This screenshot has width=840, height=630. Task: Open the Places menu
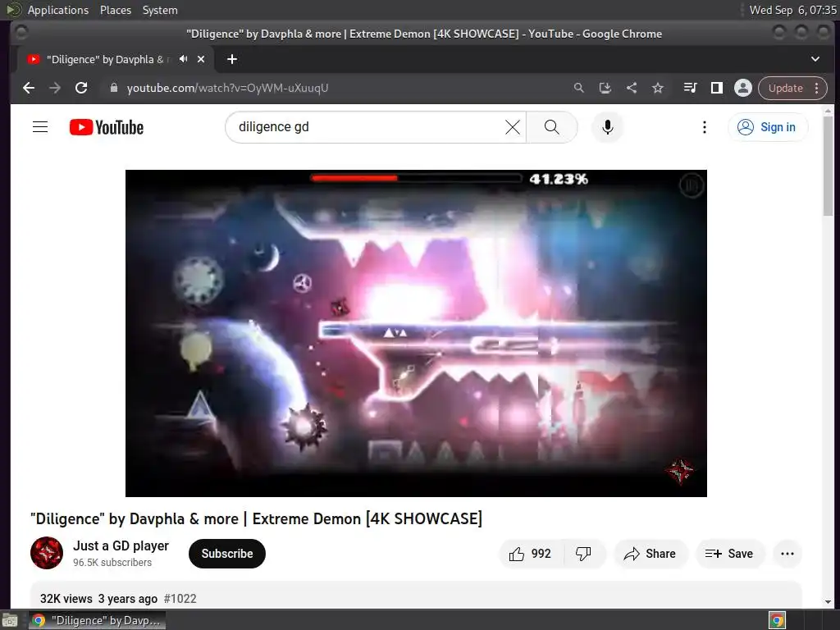coord(115,10)
